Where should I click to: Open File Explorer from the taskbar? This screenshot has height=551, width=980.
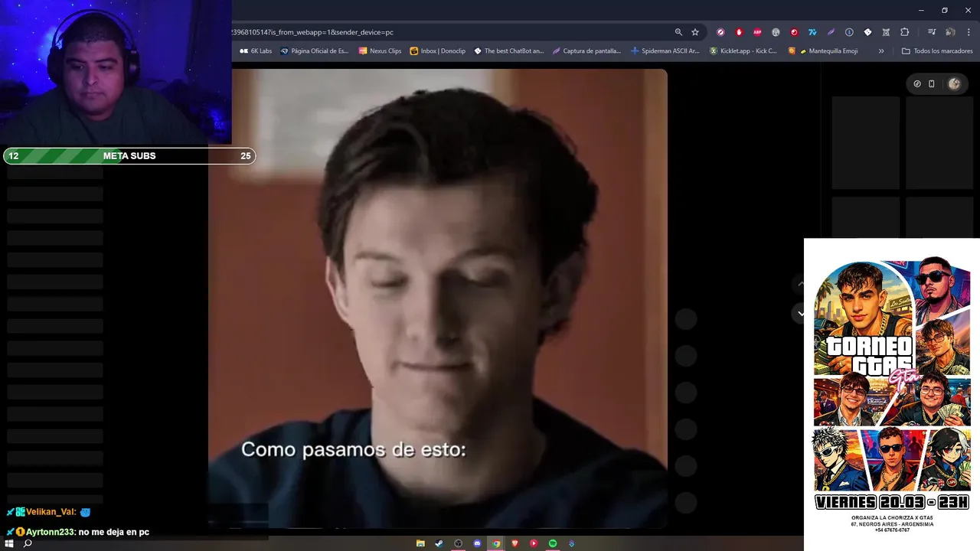(x=420, y=543)
